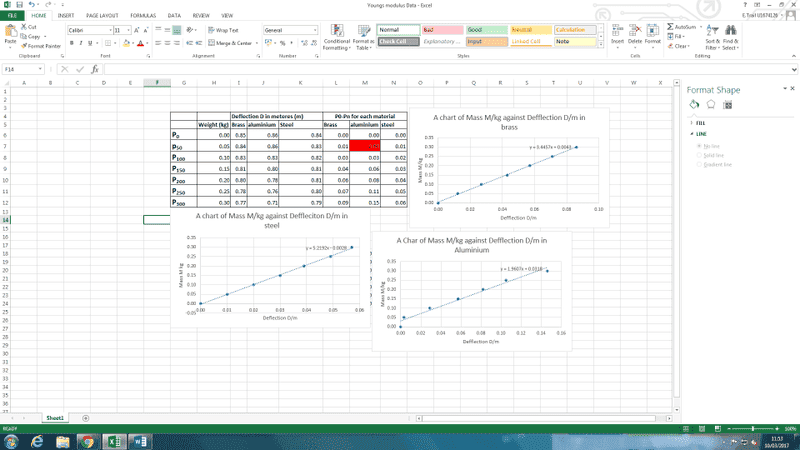Open Conditional Formatting menu

tap(337, 37)
